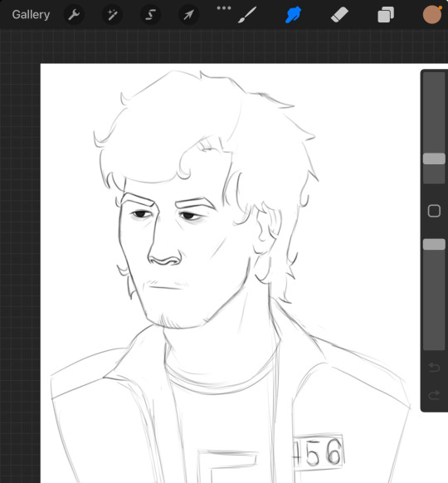The height and width of the screenshot is (483, 448).
Task: Open the Gallery
Action: click(31, 14)
